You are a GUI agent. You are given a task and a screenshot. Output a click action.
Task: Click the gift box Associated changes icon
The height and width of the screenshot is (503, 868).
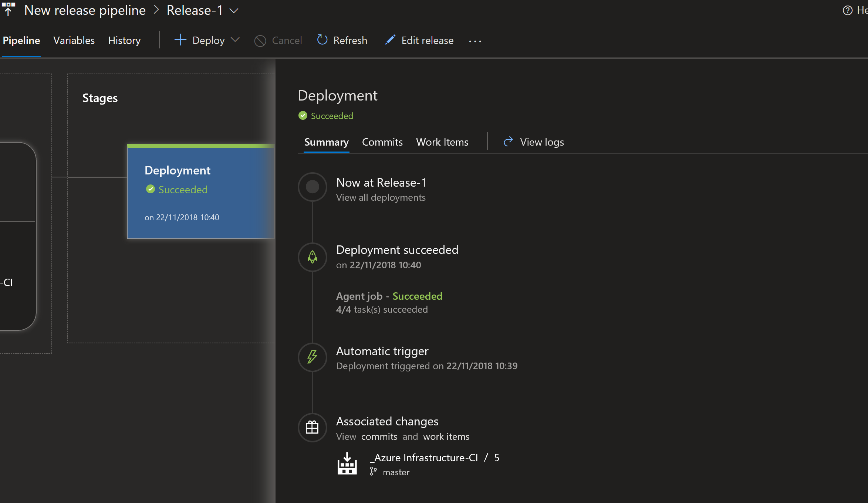[x=313, y=428]
